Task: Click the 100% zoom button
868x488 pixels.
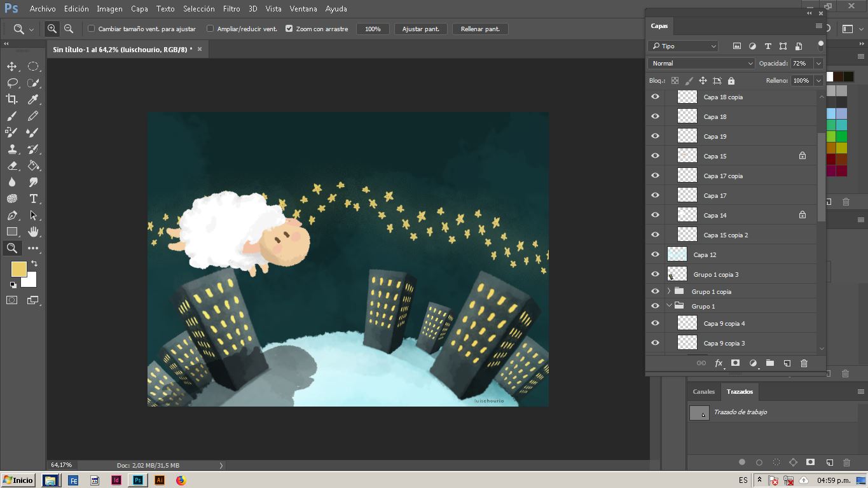Action: tap(373, 29)
